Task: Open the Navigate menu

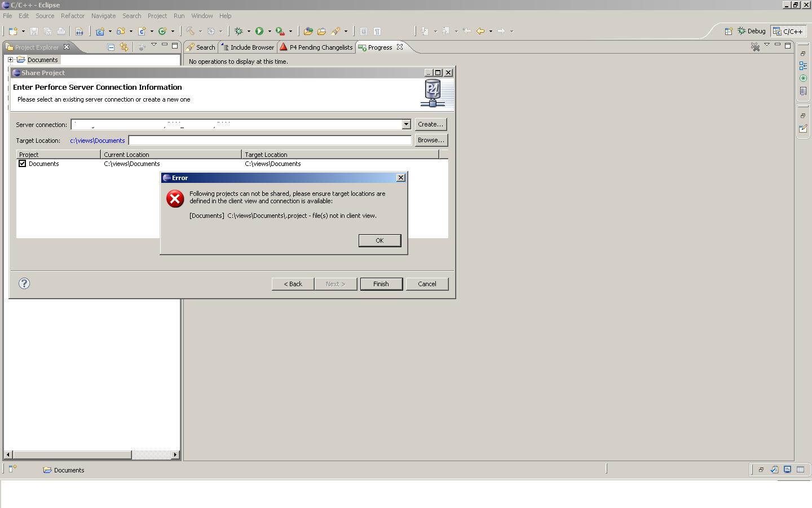Action: click(104, 16)
